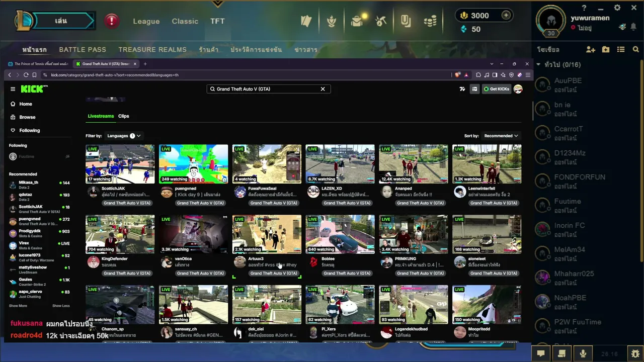Open the League chat bubble icon at bottom right
This screenshot has width=644, height=362.
tap(541, 353)
